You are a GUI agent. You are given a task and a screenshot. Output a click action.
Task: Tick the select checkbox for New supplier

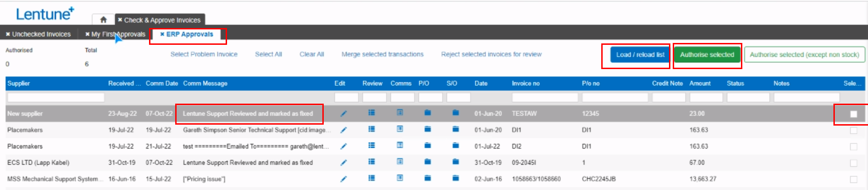854,114
